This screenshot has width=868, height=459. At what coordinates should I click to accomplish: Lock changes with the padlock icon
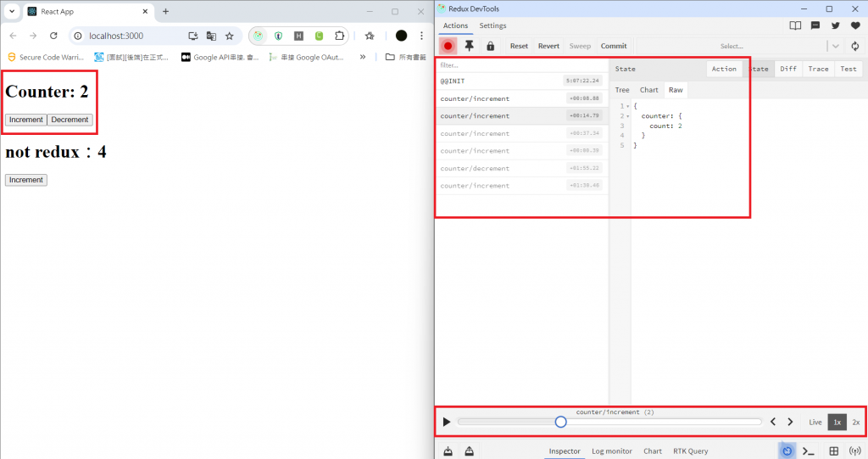(491, 46)
